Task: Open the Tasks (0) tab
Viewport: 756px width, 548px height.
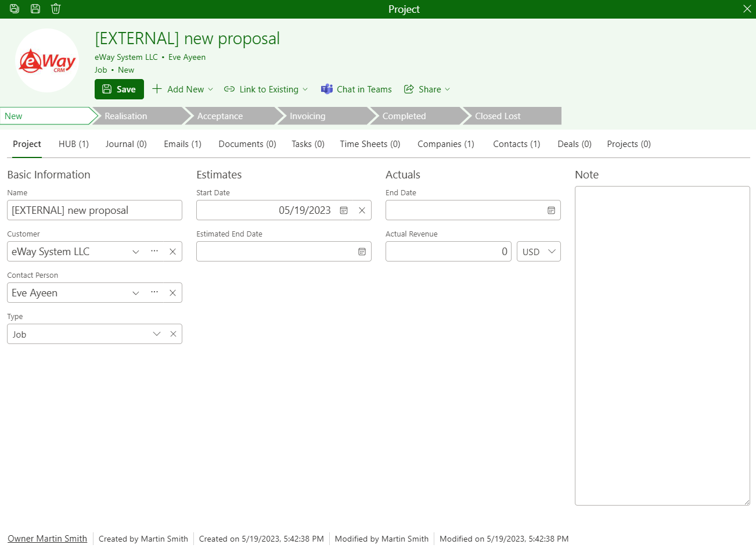Action: 308,144
